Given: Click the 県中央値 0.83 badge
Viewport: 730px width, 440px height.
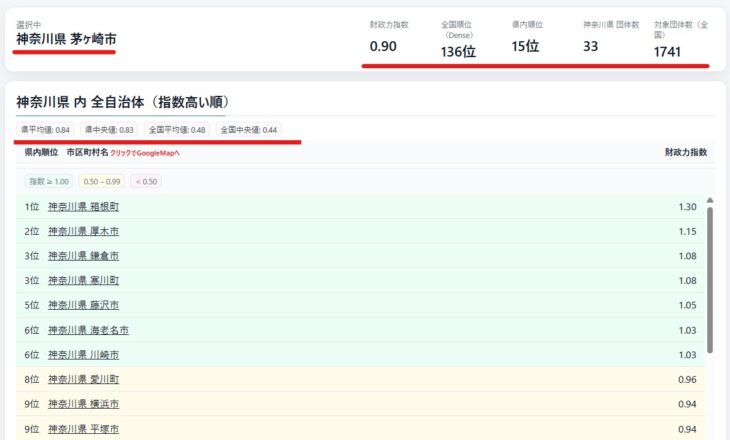Looking at the screenshot, I should 109,130.
